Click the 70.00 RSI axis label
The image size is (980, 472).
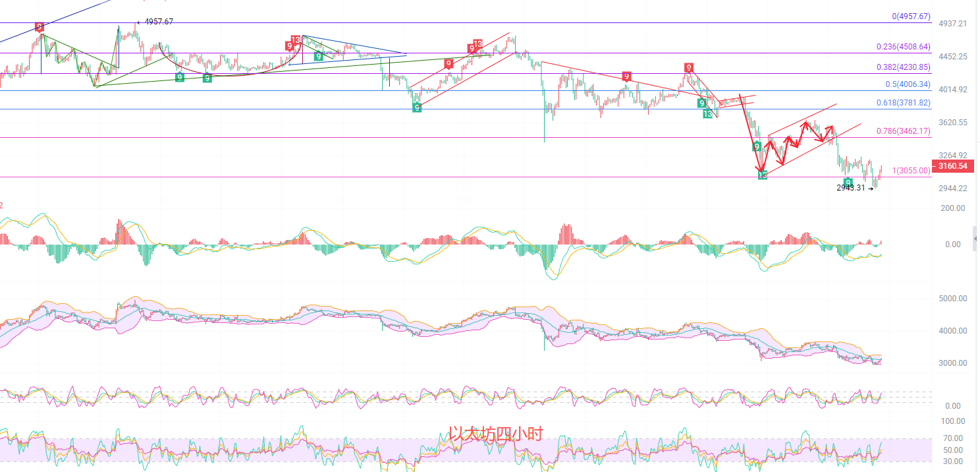tap(952, 438)
